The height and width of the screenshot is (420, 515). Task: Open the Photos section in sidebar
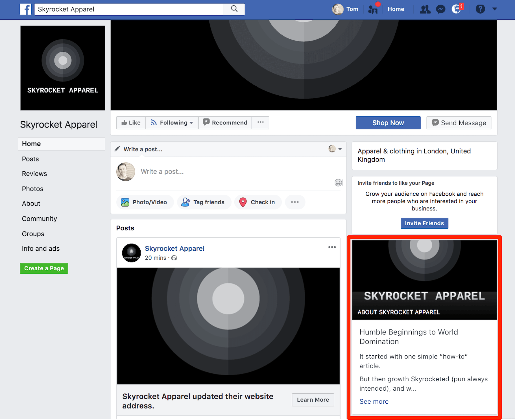[32, 189]
